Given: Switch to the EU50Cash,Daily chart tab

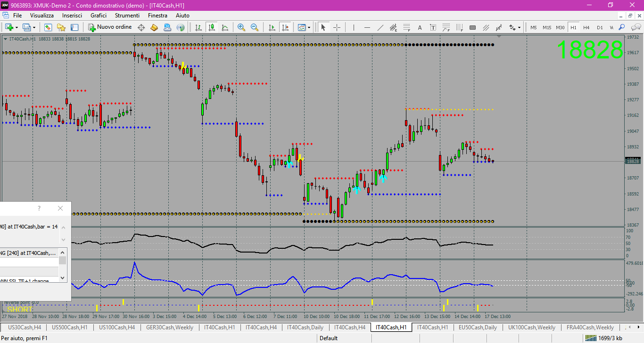Looking at the screenshot, I should [478, 327].
